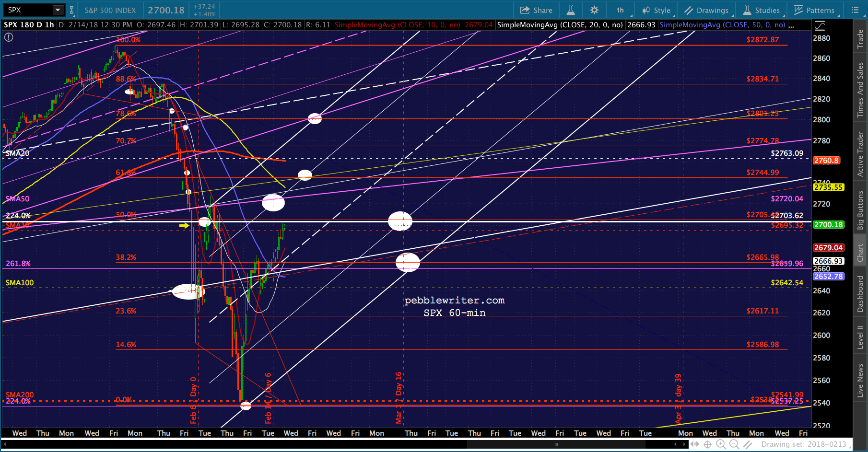Click the double-slash drawing tool icon

(x=748, y=444)
